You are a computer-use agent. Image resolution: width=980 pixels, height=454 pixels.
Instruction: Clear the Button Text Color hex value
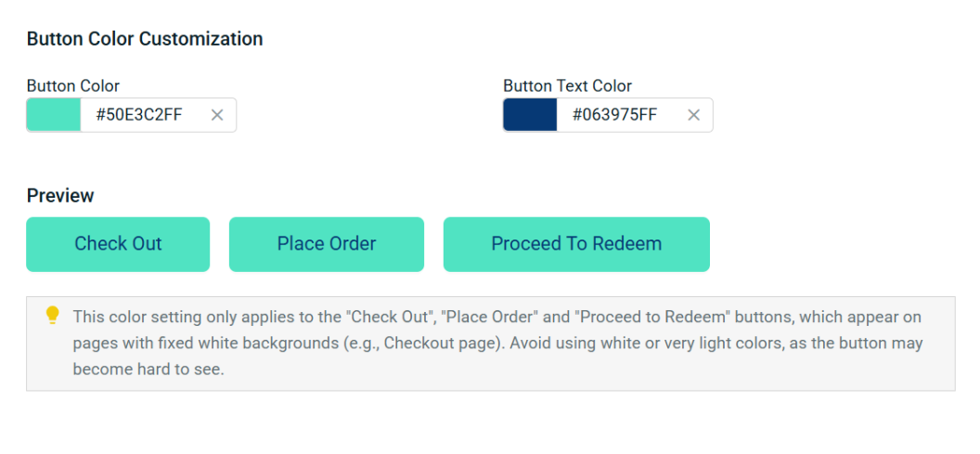pos(693,115)
